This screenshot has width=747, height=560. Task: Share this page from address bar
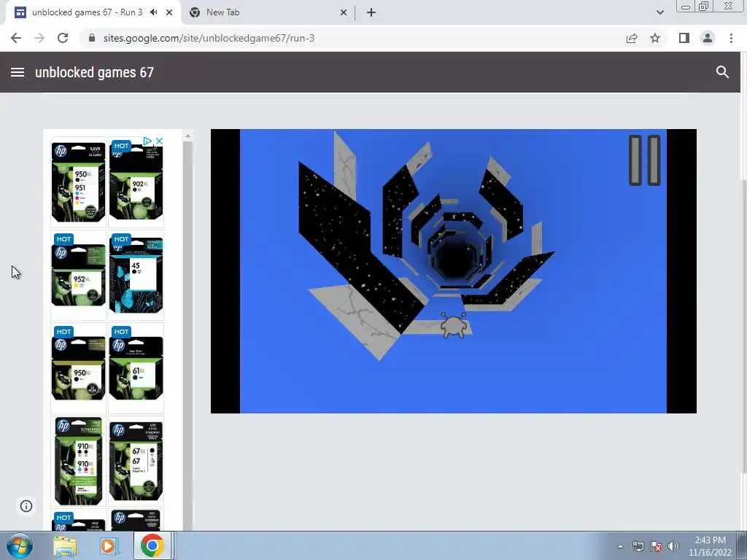[x=632, y=38]
